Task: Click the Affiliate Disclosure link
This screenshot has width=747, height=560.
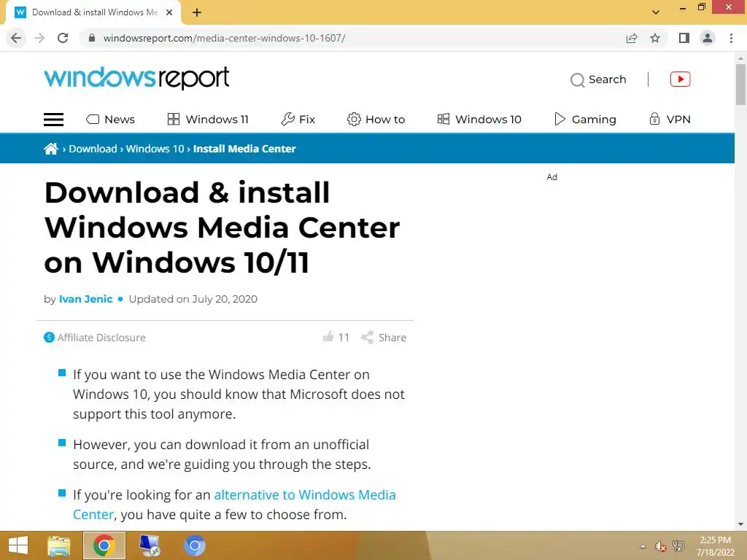Action: (95, 338)
